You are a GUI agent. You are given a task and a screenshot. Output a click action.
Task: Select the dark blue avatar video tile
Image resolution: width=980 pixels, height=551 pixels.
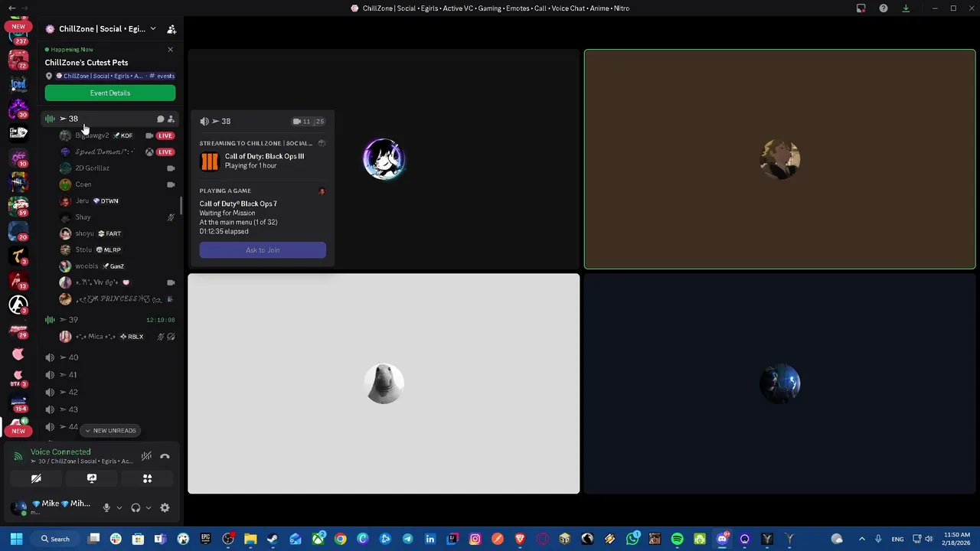pyautogui.click(x=779, y=384)
